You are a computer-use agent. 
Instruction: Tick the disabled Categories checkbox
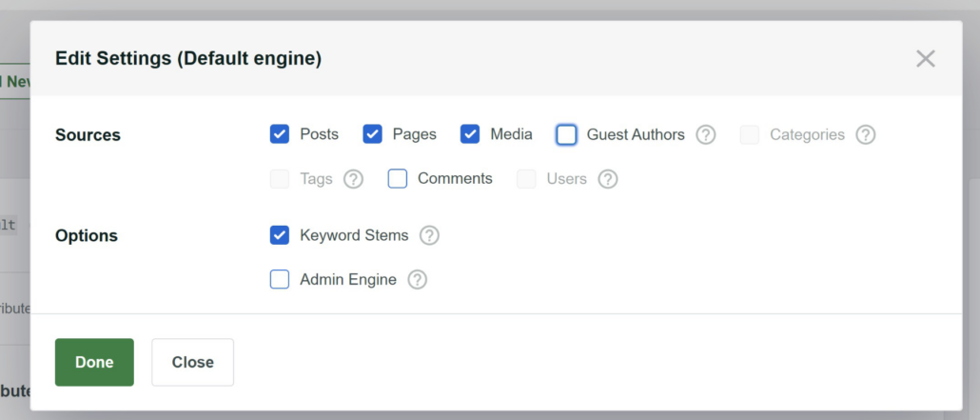[x=750, y=134]
